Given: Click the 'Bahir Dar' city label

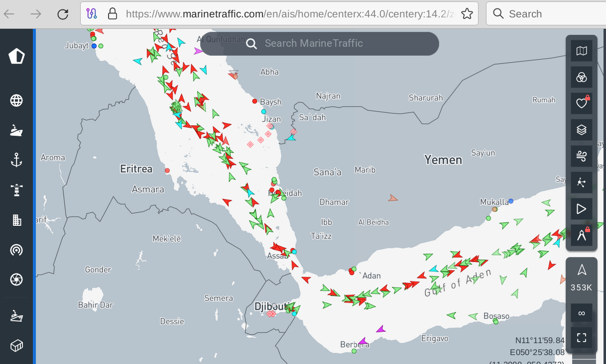Looking at the screenshot, I should pyautogui.click(x=96, y=305).
